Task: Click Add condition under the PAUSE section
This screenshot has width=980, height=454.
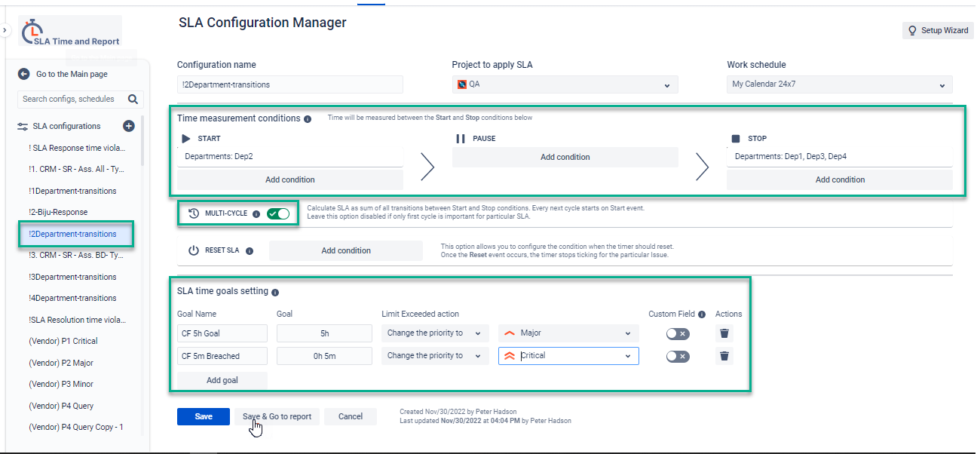Action: [x=565, y=157]
